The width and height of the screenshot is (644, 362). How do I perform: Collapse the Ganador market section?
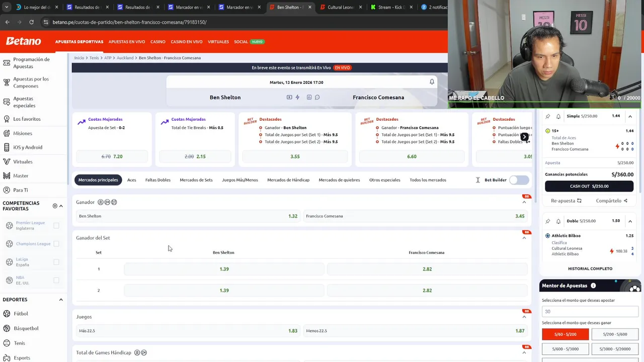[524, 202]
